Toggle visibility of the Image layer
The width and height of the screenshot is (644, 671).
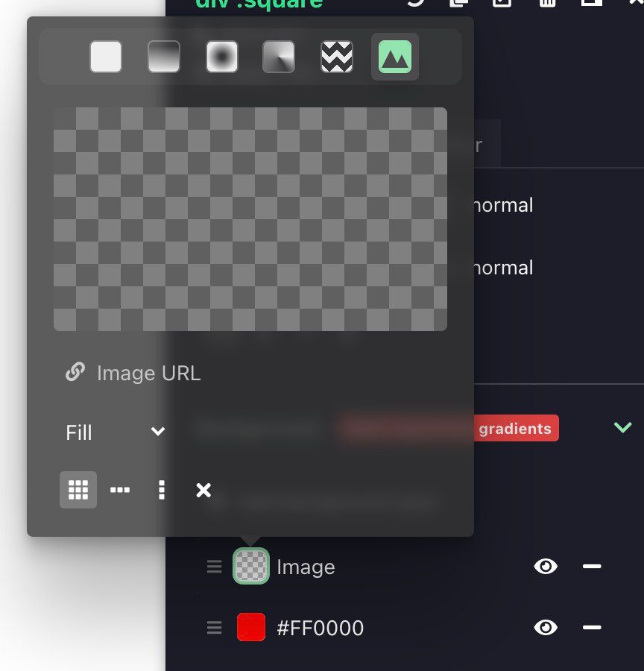pyautogui.click(x=546, y=567)
